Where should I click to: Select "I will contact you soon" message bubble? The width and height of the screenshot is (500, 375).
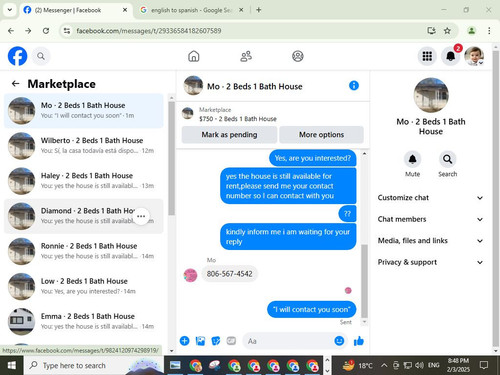(x=312, y=310)
